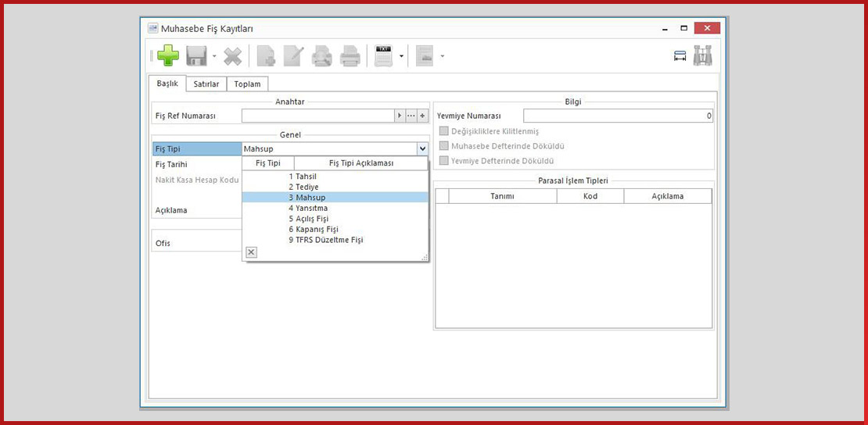Open the save icon's dropdown arrow

tap(214, 56)
